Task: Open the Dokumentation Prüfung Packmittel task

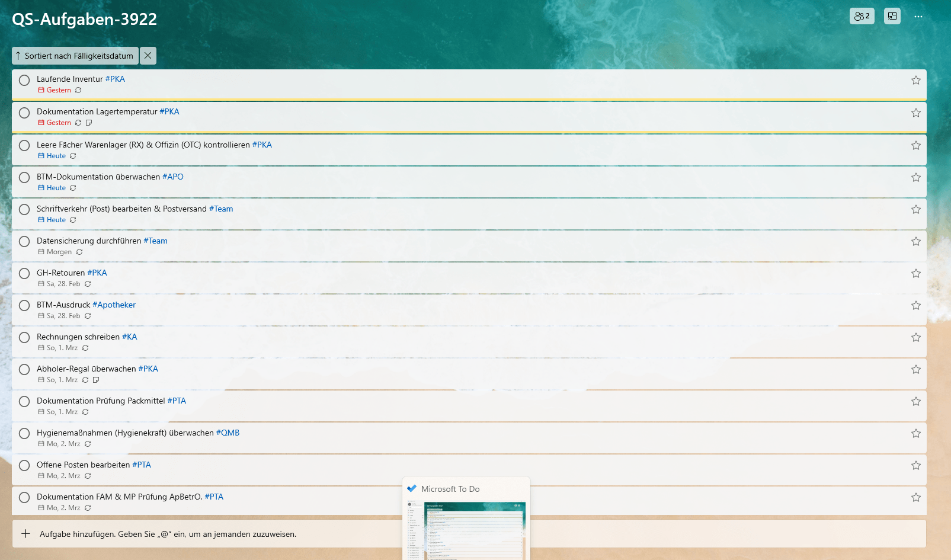Action: pyautogui.click(x=101, y=401)
